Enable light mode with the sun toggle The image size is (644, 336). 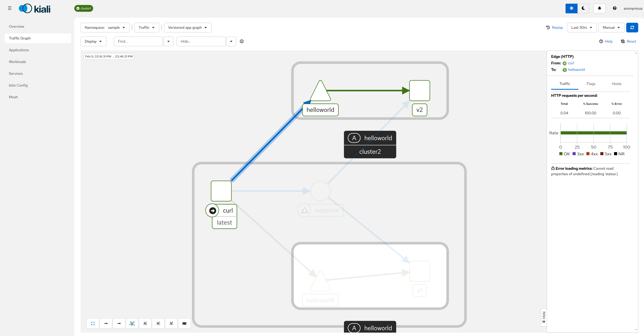click(571, 8)
